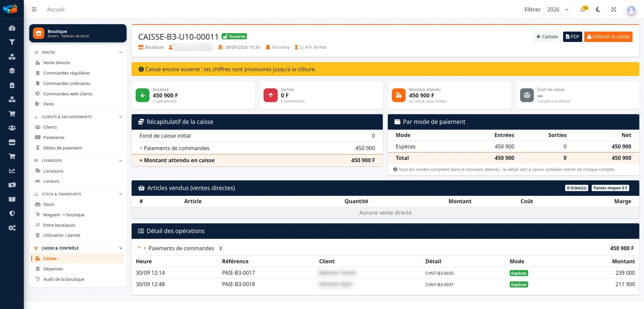Click Clôturer la caisse button
The image size is (644, 309).
coord(608,37)
